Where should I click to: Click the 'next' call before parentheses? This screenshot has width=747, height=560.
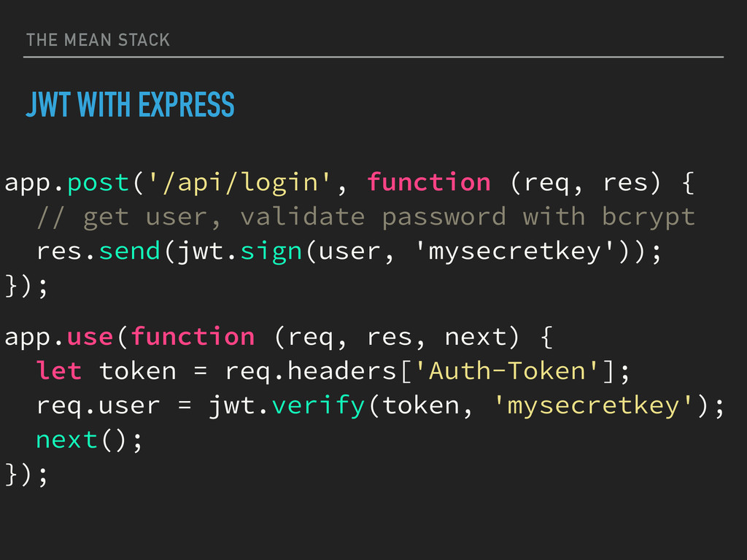tap(66, 440)
